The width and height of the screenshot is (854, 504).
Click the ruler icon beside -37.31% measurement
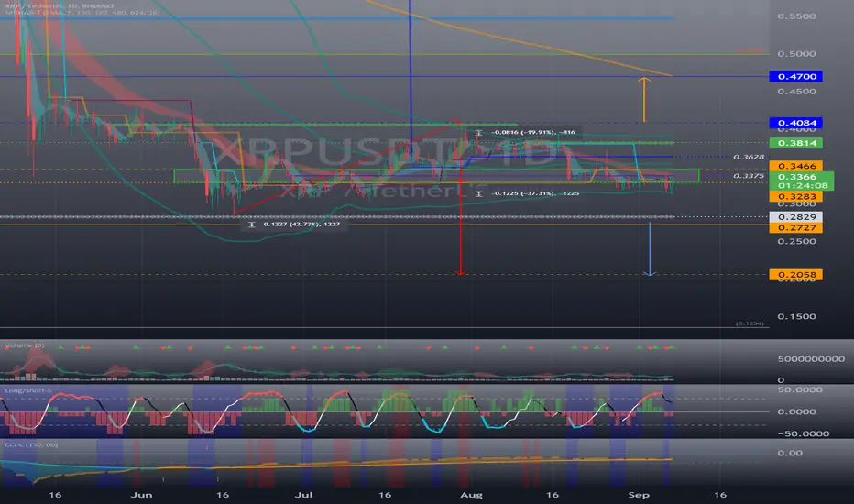(478, 193)
